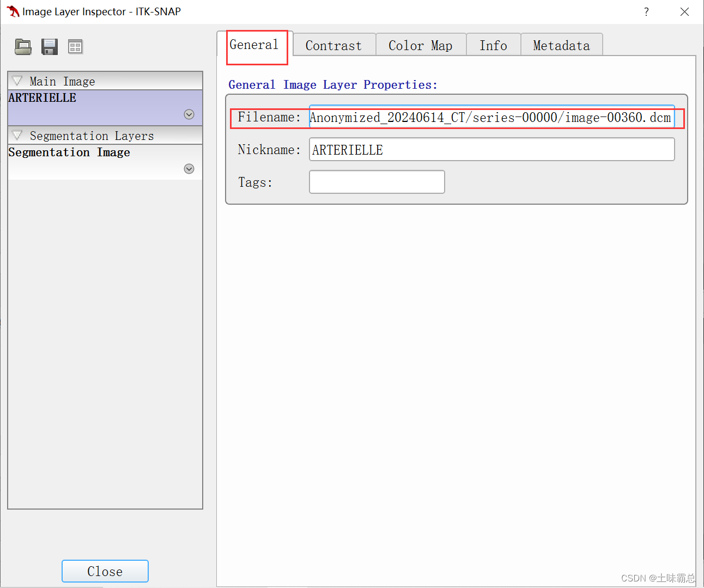Open the Info tab
Viewport: 704px width, 588px height.
[x=493, y=45]
